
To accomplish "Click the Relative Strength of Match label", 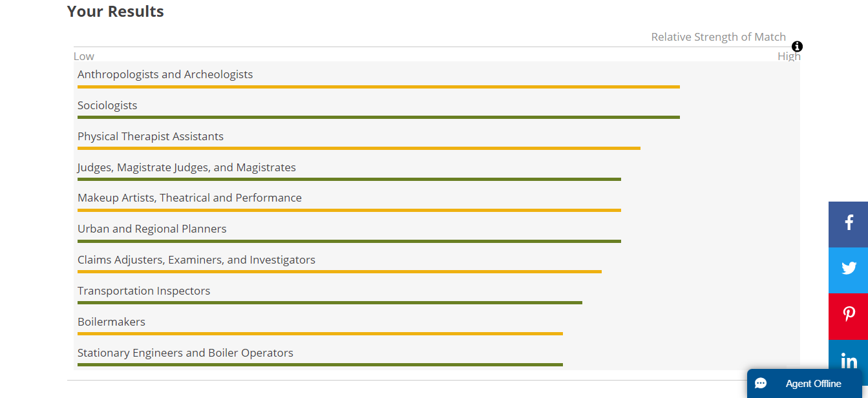I will [718, 37].
